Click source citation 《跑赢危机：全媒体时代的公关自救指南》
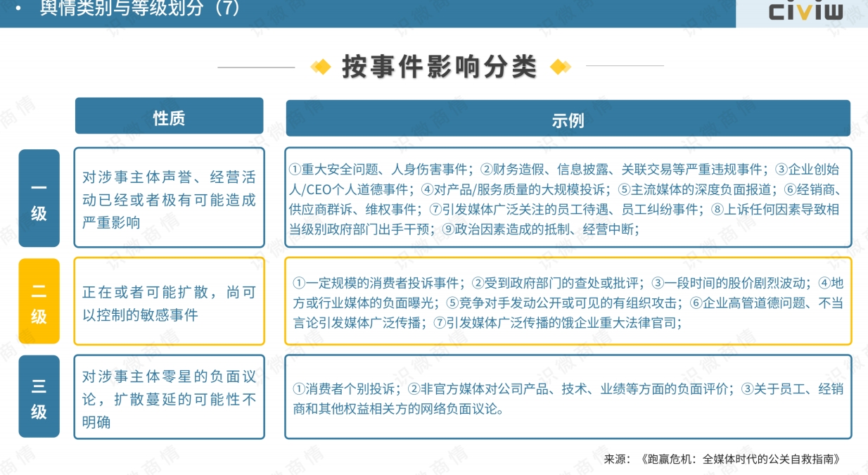This screenshot has height=475, width=868. pos(742,460)
